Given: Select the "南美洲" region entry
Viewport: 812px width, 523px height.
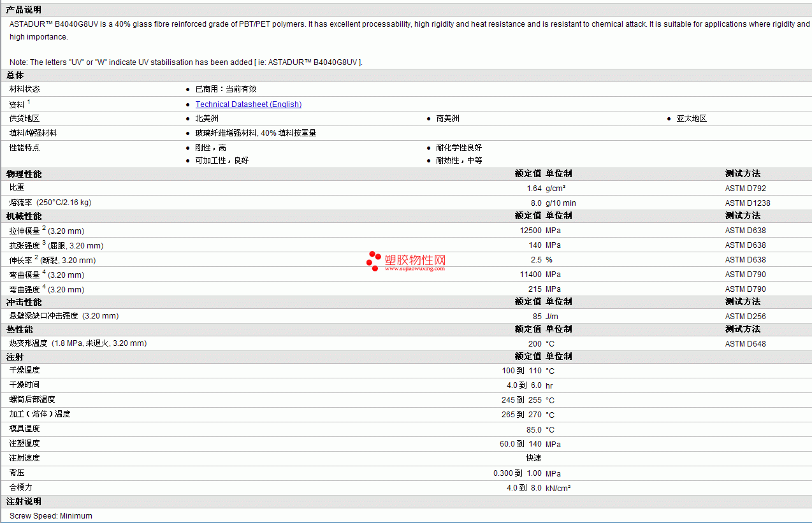Looking at the screenshot, I should pos(447,118).
